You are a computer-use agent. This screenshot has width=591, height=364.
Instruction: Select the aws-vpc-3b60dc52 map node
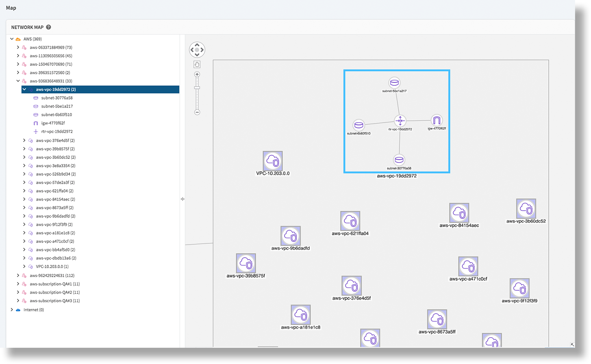(x=526, y=209)
